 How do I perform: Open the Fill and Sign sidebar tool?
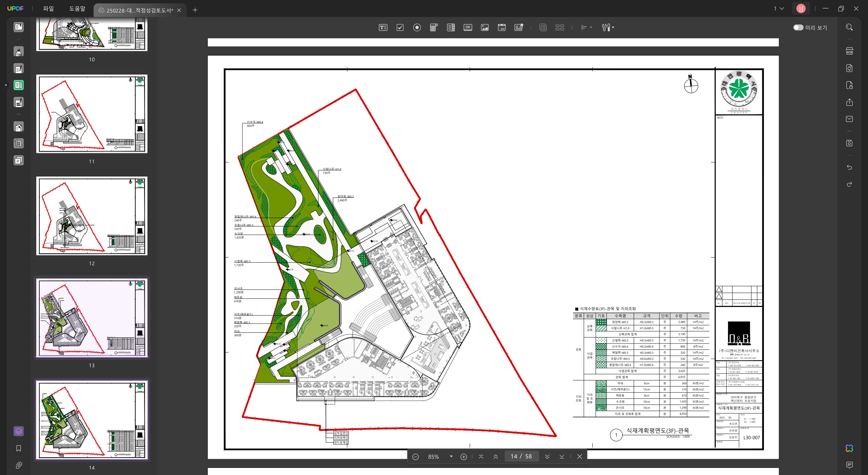tap(19, 102)
